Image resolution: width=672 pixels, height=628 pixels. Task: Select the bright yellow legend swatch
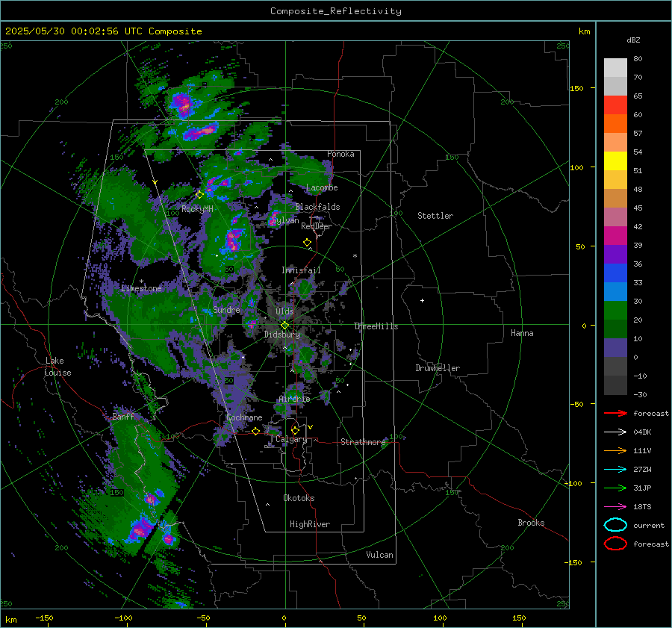click(615, 161)
